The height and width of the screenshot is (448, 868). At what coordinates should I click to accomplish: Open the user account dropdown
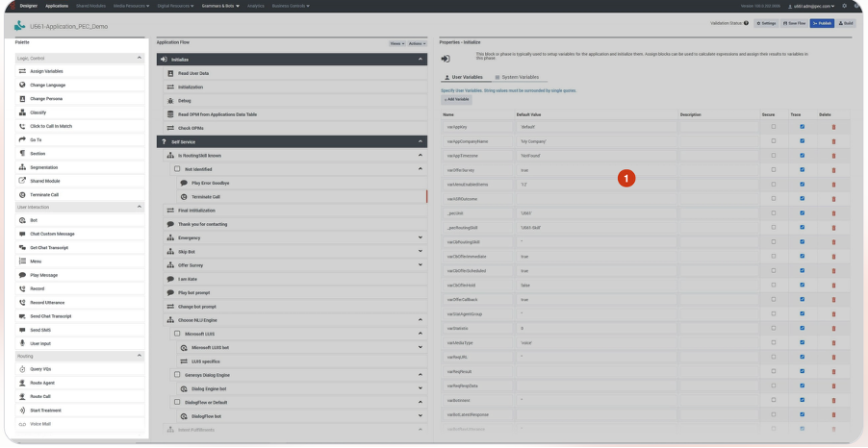[811, 6]
